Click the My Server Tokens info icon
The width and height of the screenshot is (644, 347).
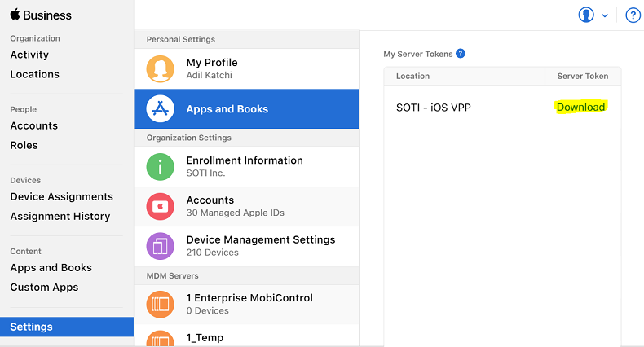point(461,54)
